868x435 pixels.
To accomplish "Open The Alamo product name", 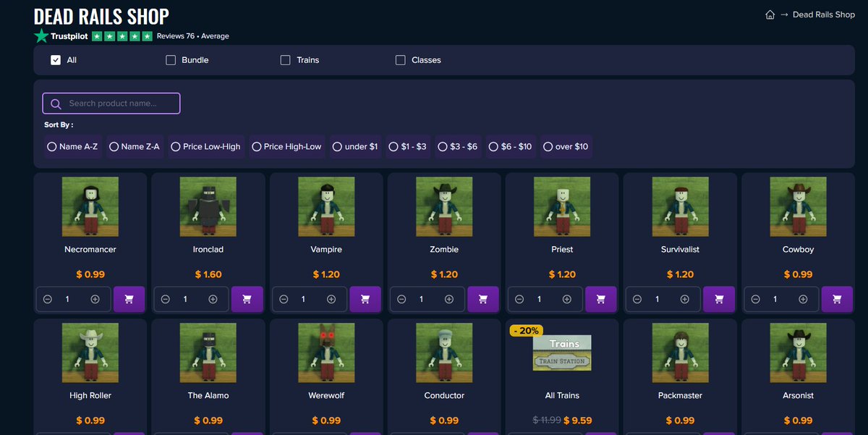I will pos(208,395).
